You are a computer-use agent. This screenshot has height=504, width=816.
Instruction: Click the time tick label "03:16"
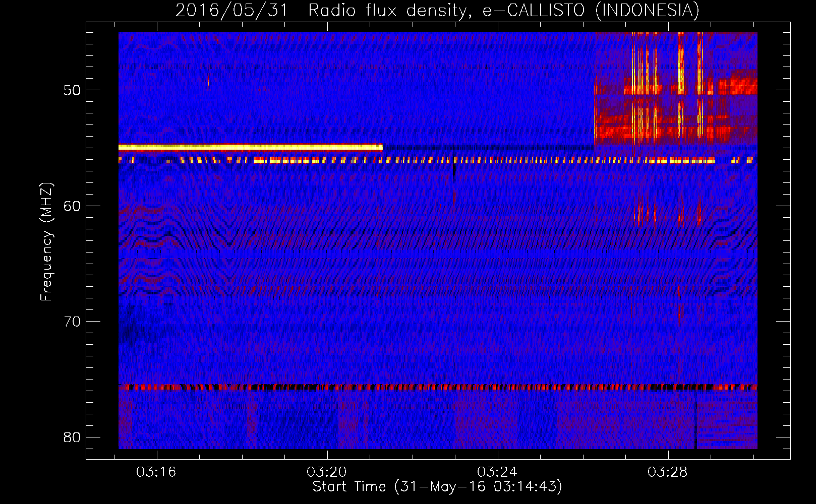156,472
